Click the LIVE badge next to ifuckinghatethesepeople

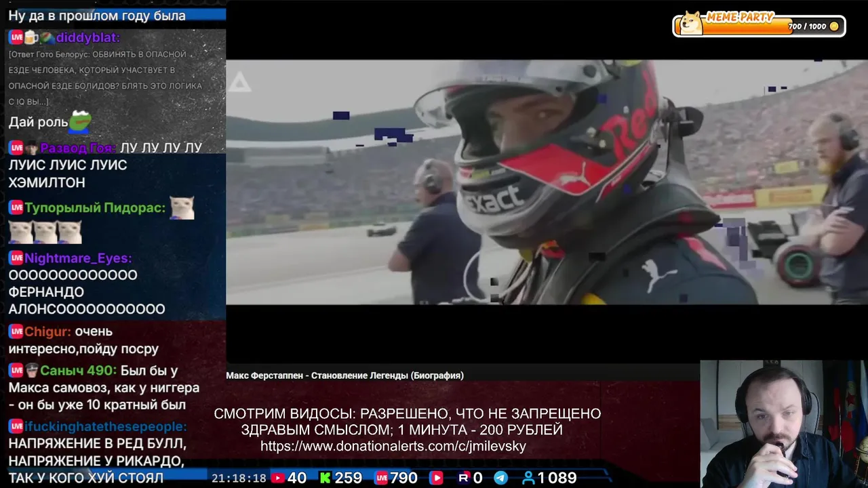point(16,426)
